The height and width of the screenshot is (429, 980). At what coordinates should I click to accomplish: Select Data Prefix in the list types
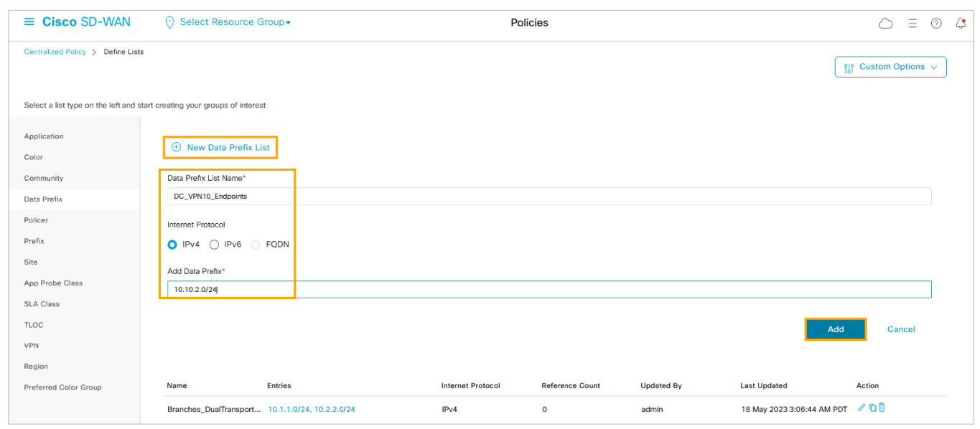[x=43, y=199]
